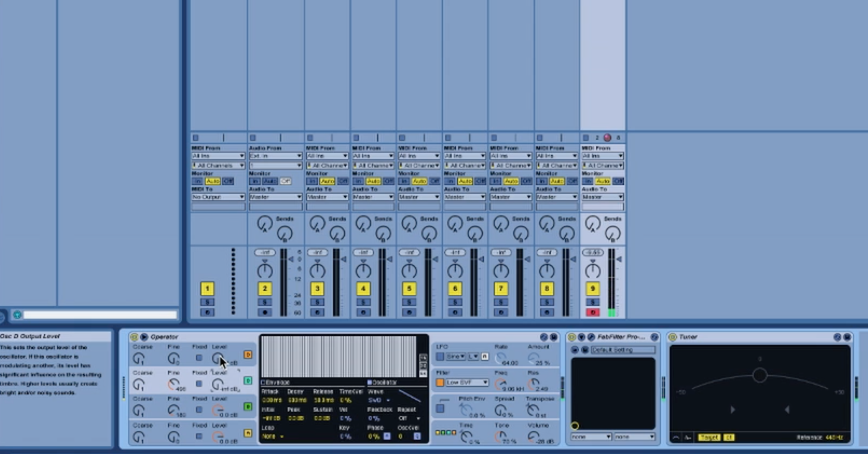Open track 1 All Channels dropdown
868x454 pixels.
point(218,166)
